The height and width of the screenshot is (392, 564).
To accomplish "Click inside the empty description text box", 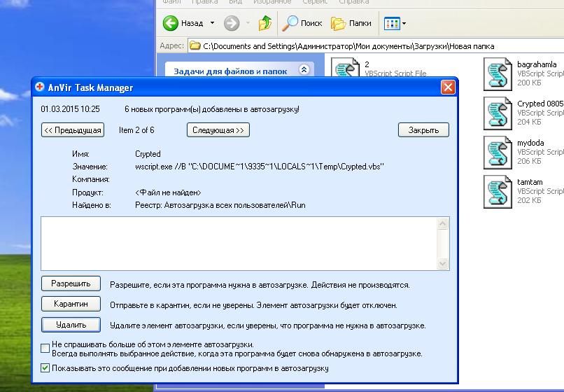I will point(239,244).
